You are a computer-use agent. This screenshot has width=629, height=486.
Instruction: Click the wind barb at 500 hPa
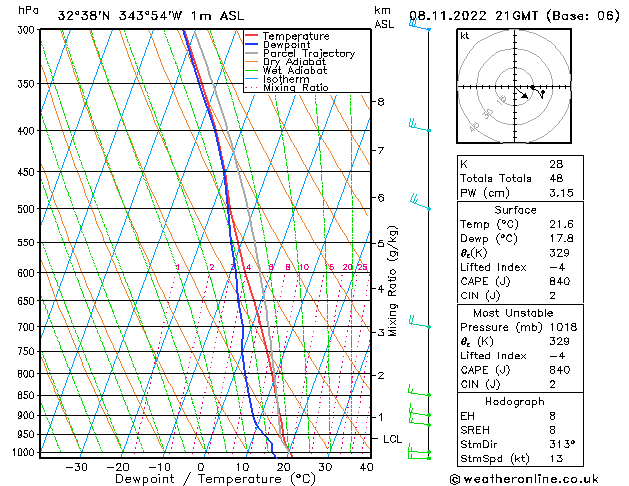[420, 202]
